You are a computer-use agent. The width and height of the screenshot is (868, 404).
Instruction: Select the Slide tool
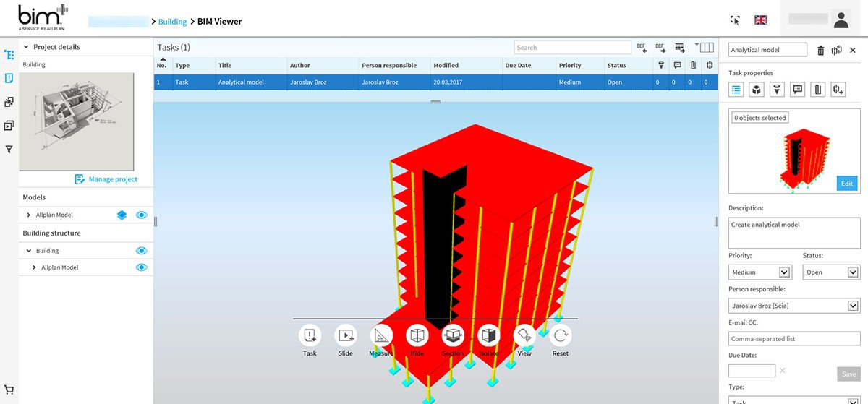click(x=346, y=335)
